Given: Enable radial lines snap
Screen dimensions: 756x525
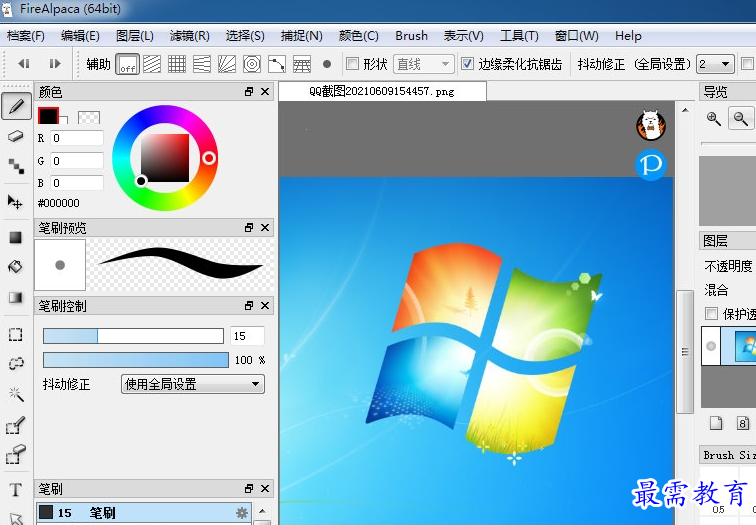Looking at the screenshot, I should point(227,64).
